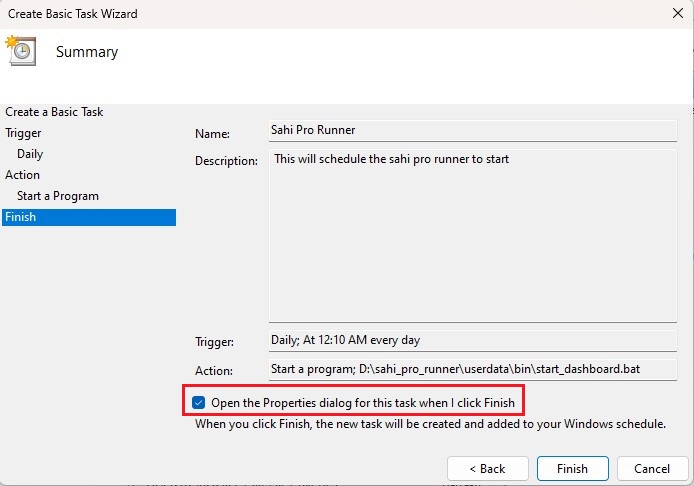Go back using the Back button
This screenshot has height=486, width=694.
coord(487,468)
